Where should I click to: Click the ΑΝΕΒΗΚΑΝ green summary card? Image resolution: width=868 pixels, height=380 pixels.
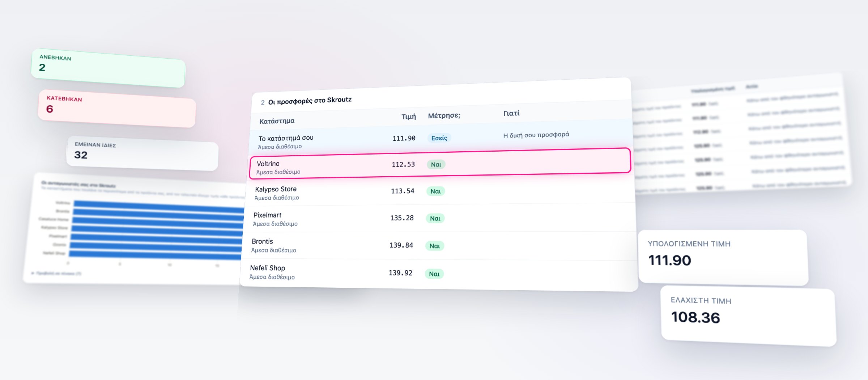(108, 68)
